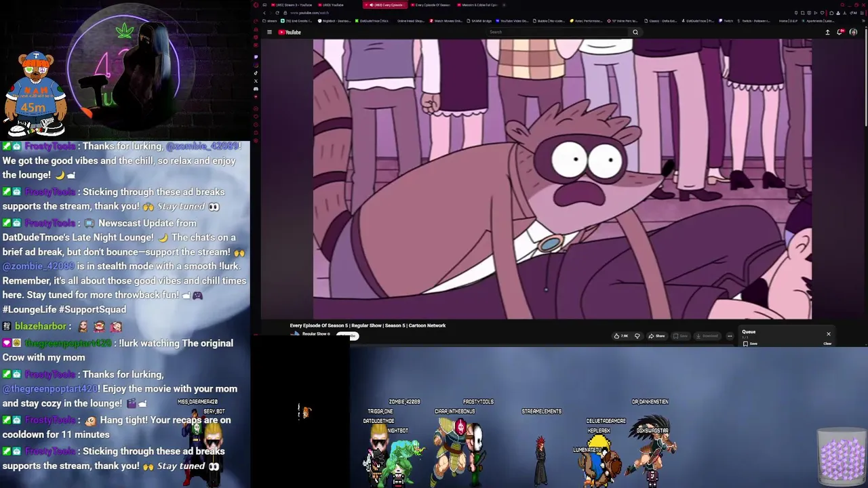The height and width of the screenshot is (488, 868).
Task: Click the Opera sidebar logo at top
Action: coord(256,5)
